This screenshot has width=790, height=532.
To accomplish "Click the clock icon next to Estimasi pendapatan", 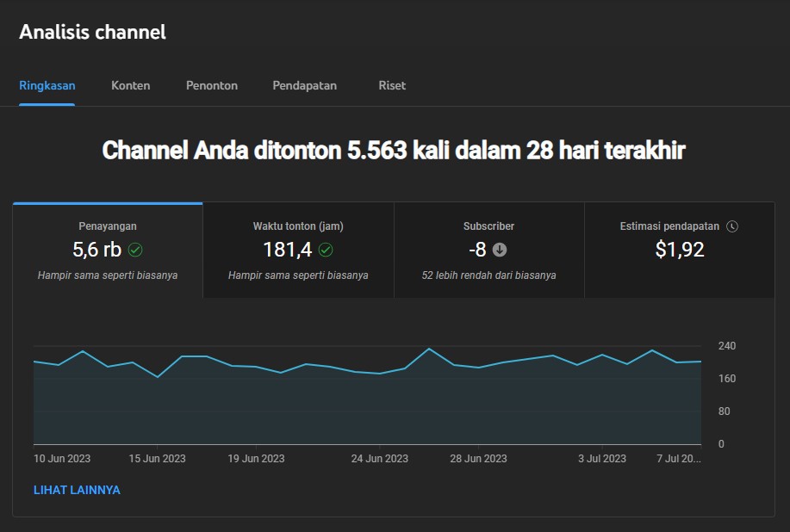I will coord(732,226).
